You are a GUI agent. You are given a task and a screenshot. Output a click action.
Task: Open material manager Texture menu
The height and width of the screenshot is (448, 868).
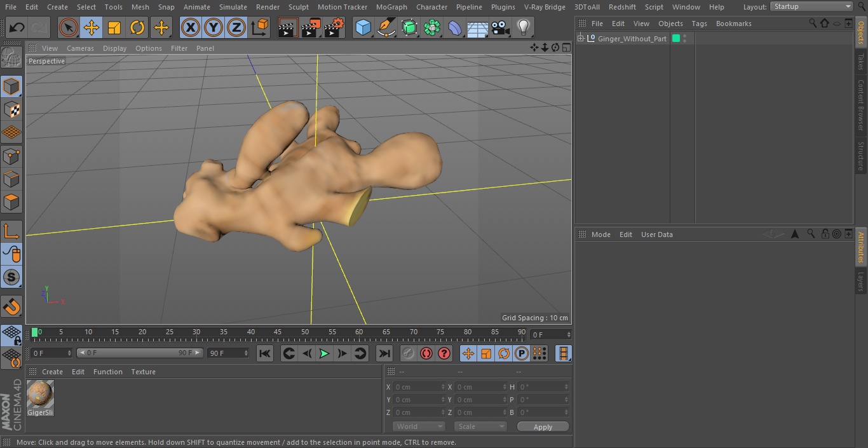(143, 372)
